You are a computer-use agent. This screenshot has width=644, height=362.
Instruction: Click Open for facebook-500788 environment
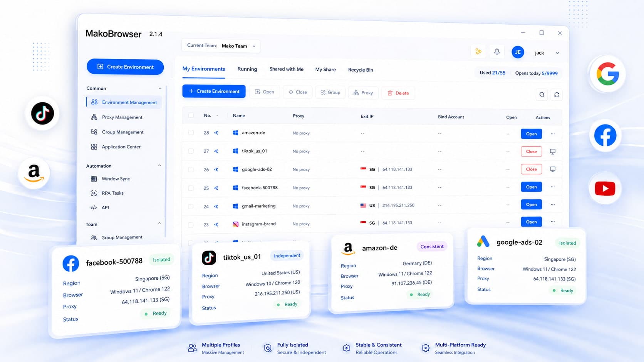pos(532,187)
